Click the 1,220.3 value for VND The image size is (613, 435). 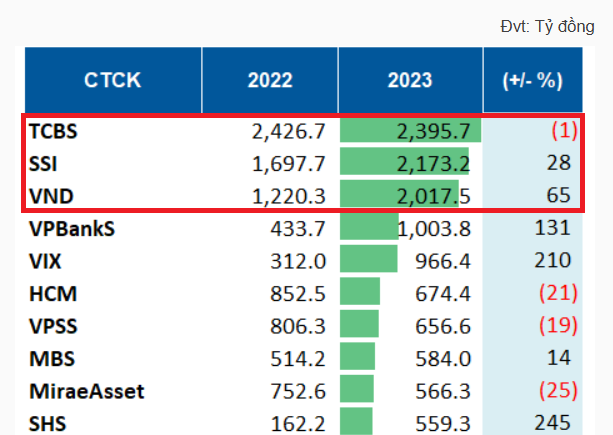tap(289, 196)
